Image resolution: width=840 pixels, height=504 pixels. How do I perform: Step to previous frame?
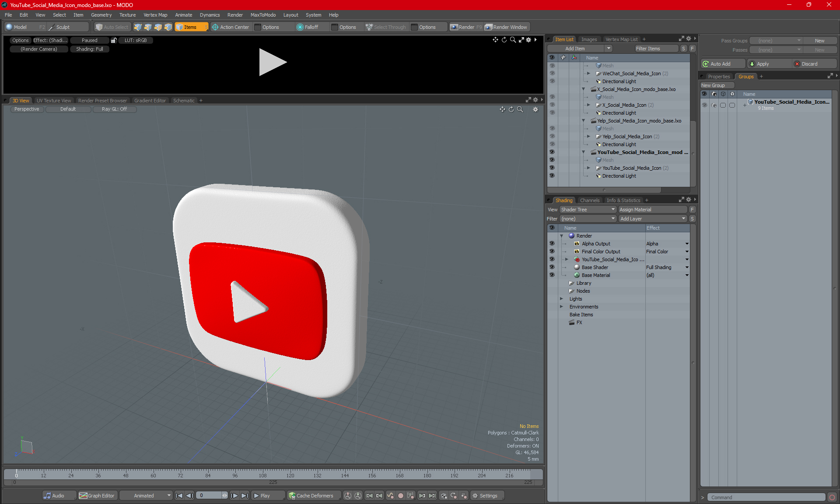coord(189,496)
